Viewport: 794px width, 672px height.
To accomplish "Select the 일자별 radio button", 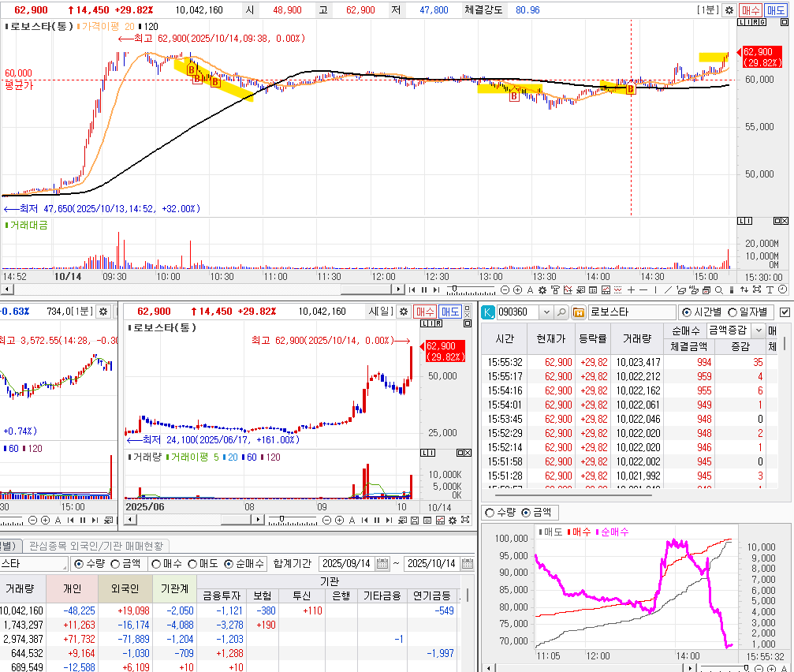I will click(x=732, y=312).
